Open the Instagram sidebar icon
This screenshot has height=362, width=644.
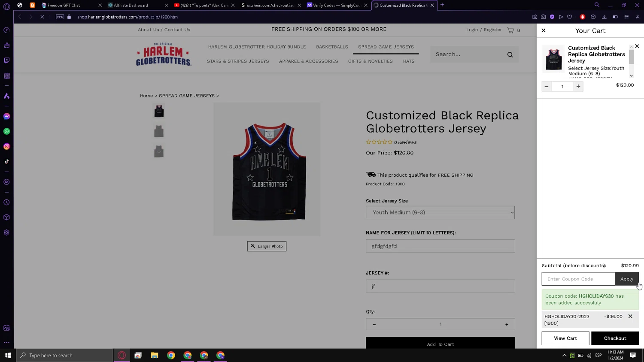(6, 146)
